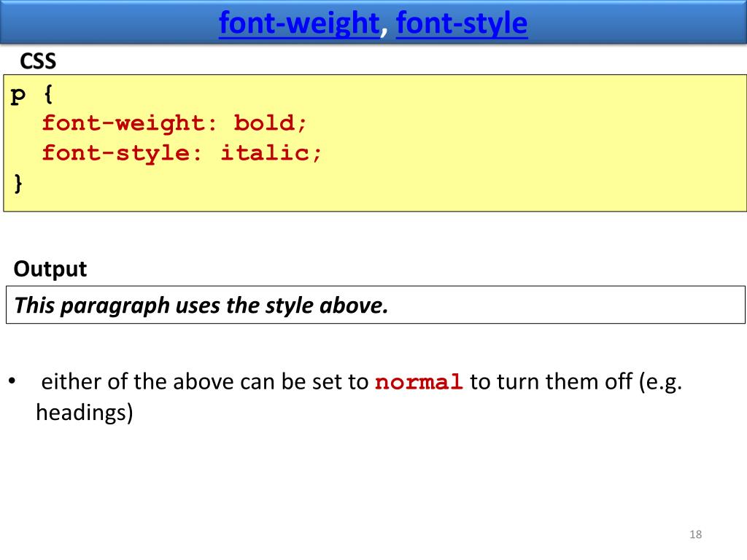The width and height of the screenshot is (747, 560).
Task: Click the word 'headings)' in bullet
Action: coord(85,413)
